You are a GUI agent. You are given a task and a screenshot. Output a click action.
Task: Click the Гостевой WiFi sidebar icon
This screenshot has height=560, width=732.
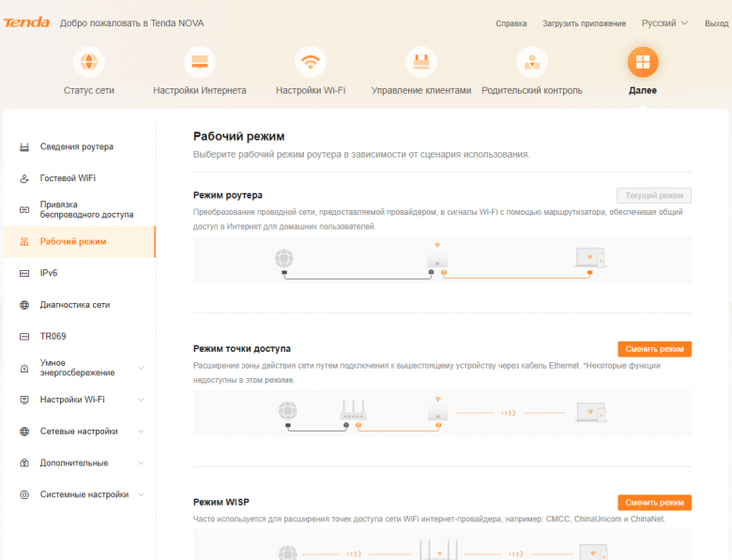(24, 179)
